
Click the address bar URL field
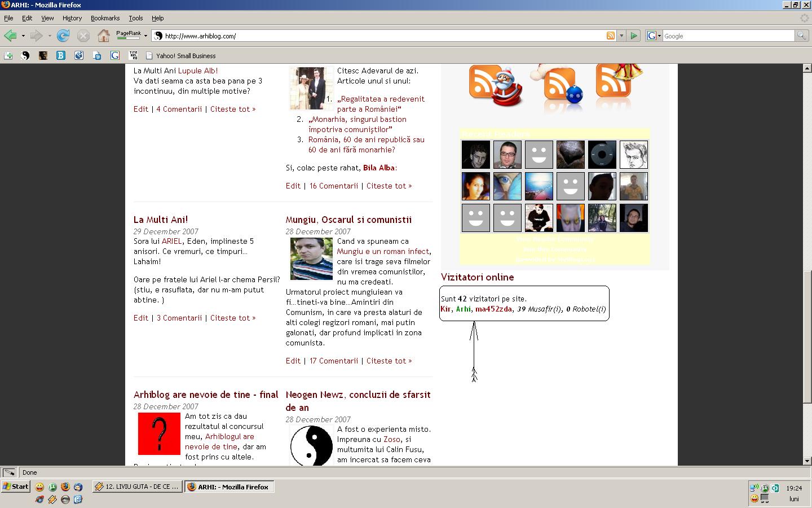coord(383,36)
